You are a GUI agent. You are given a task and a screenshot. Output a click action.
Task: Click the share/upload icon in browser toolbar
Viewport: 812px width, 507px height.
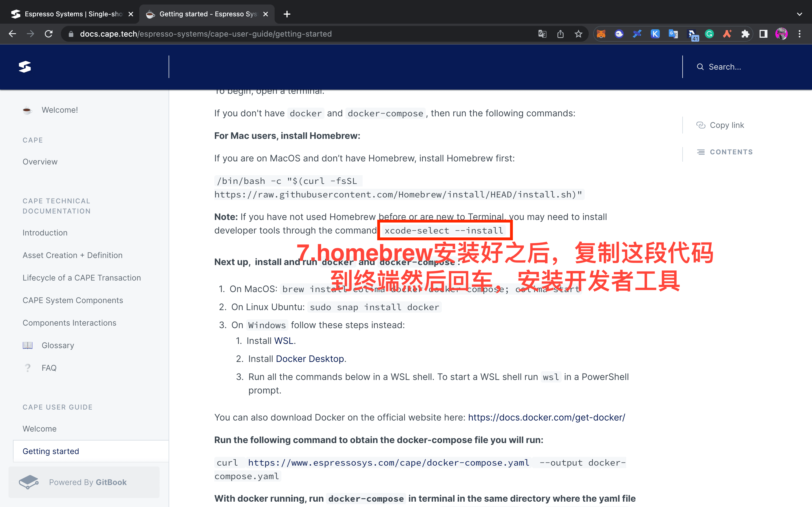click(560, 34)
